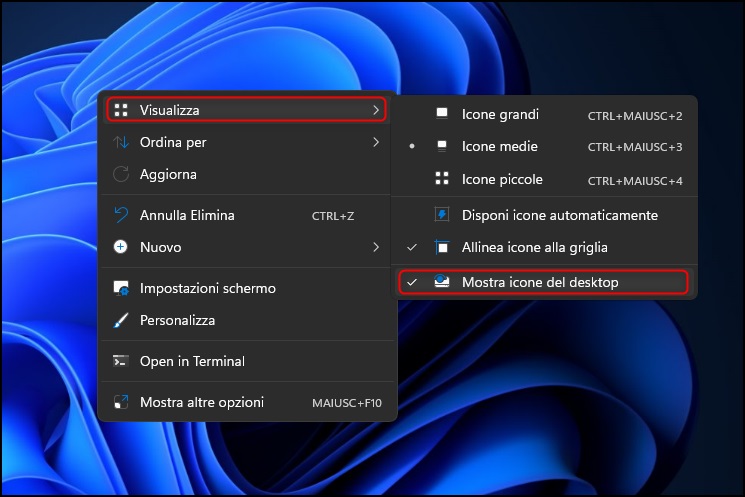
Task: Click the Impostazioni schermo monitor icon
Action: [x=121, y=288]
